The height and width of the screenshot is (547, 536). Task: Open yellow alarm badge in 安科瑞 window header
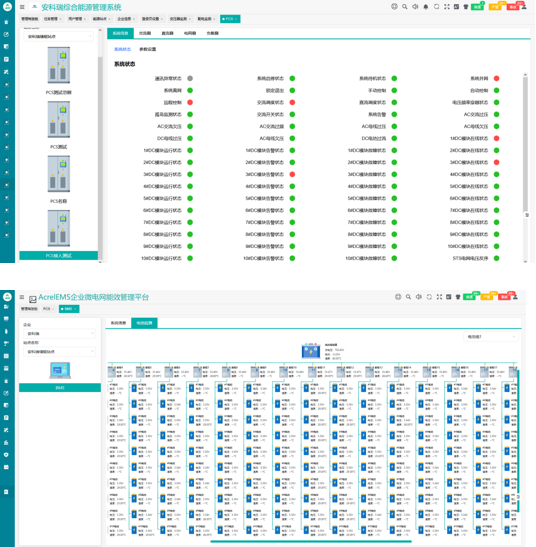[x=494, y=7]
